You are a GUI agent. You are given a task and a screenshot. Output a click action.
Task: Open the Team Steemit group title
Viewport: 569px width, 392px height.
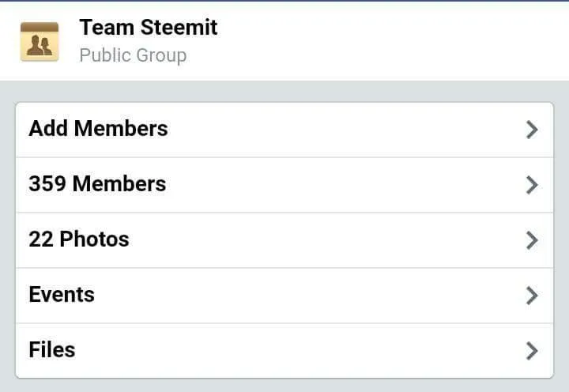coord(149,27)
